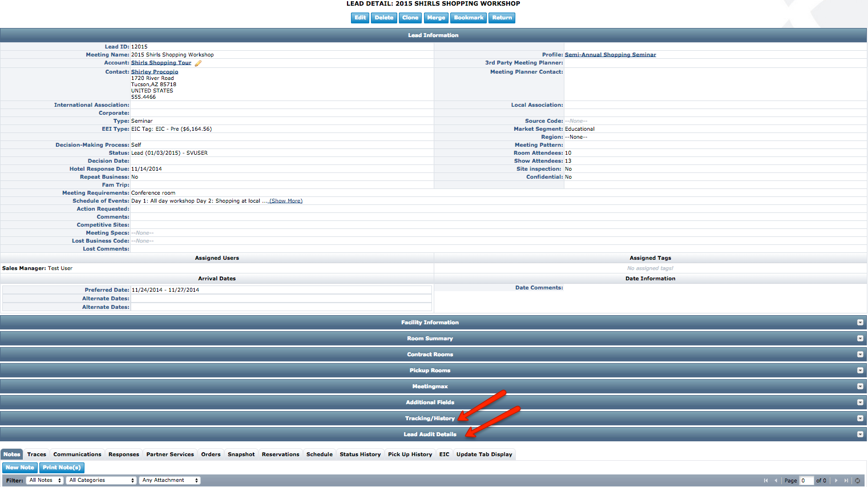Open the Reservations tab
Image resolution: width=868 pixels, height=487 pixels.
pos(280,454)
